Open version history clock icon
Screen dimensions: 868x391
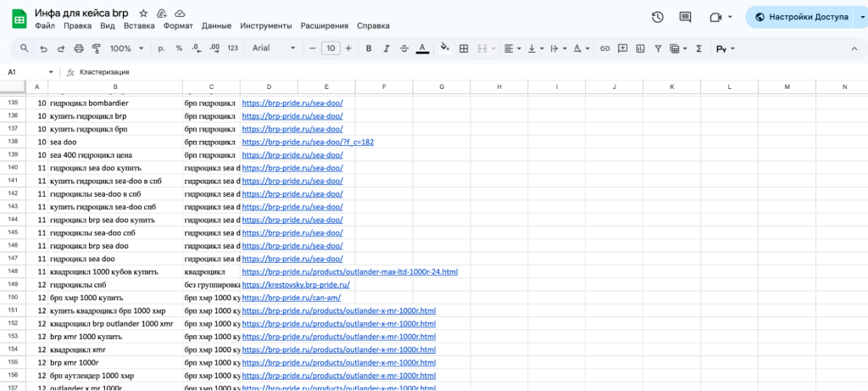657,17
